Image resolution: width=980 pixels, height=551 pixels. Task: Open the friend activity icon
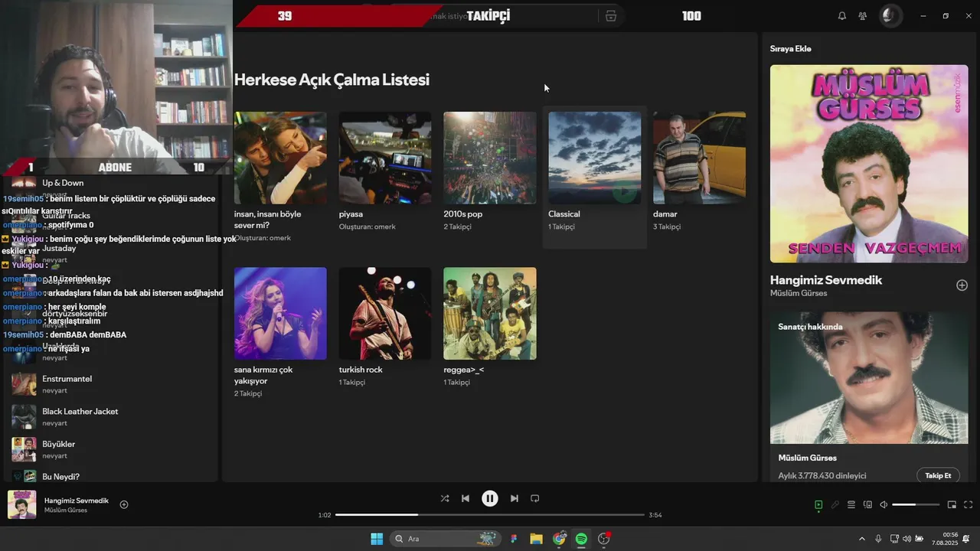(x=863, y=16)
